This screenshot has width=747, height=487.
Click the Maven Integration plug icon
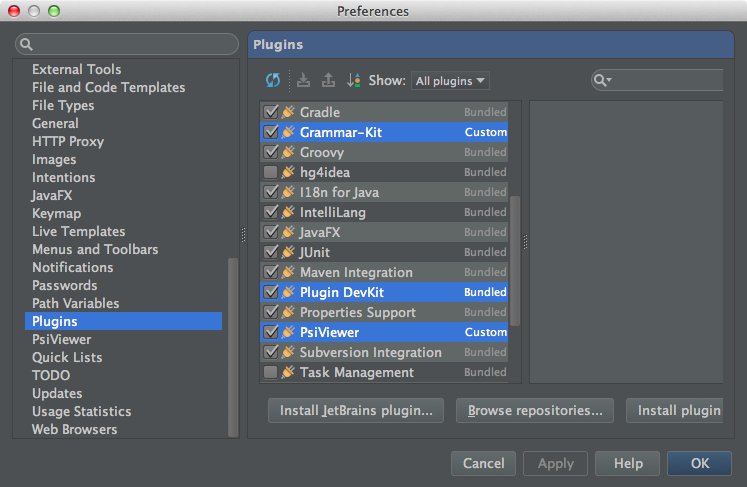point(288,272)
